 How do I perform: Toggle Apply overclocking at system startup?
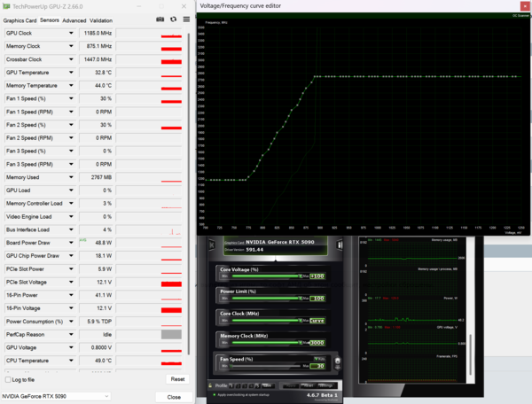click(x=214, y=395)
